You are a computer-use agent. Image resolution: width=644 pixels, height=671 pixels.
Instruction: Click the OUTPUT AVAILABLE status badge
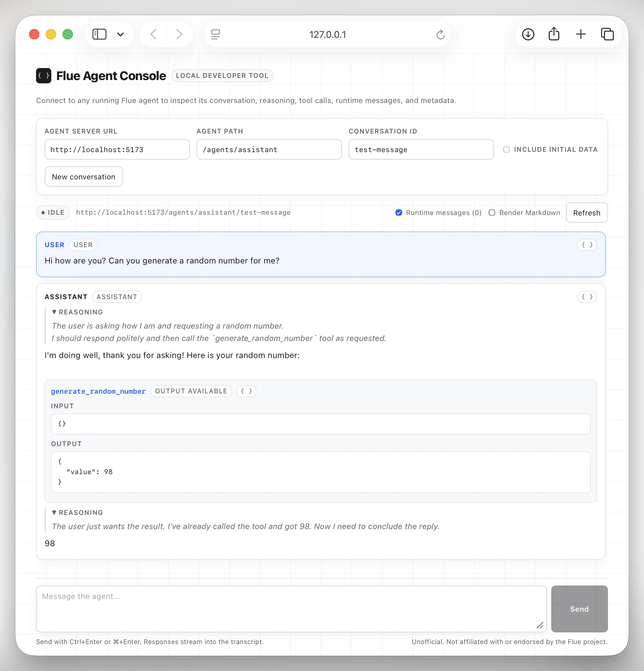pyautogui.click(x=191, y=391)
